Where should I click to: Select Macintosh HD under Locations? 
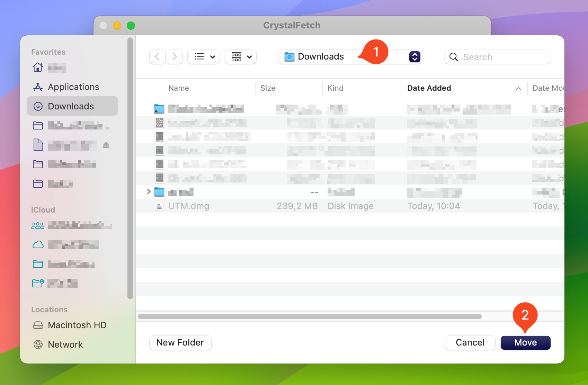coord(72,325)
